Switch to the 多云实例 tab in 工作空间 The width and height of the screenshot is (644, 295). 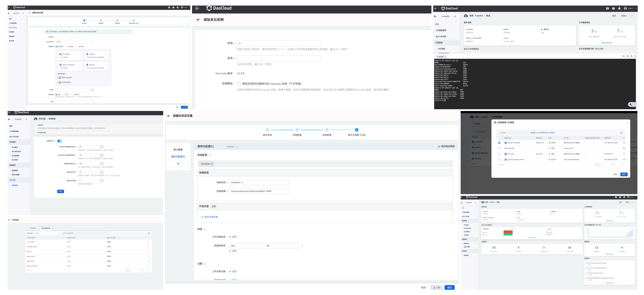(x=32, y=228)
